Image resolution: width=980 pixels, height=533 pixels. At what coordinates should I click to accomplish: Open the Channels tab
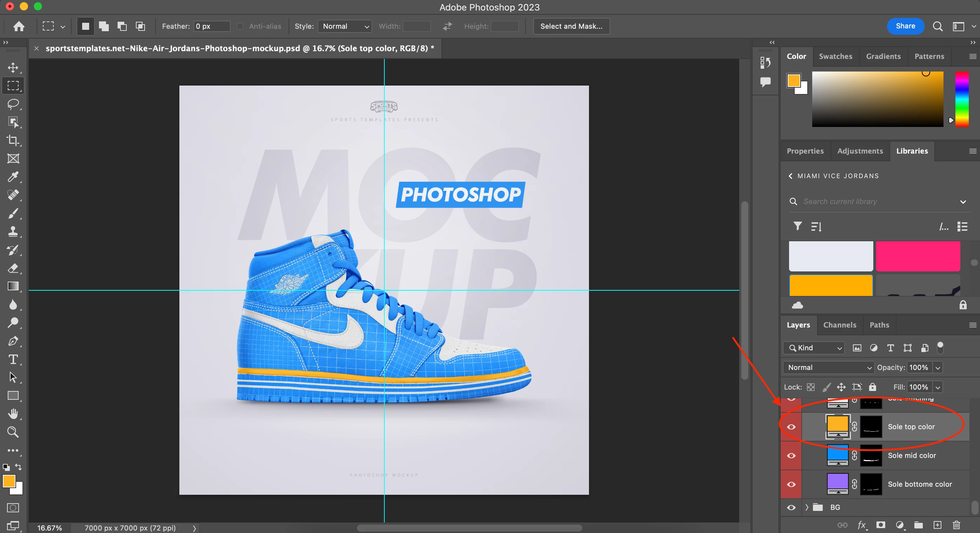(840, 325)
